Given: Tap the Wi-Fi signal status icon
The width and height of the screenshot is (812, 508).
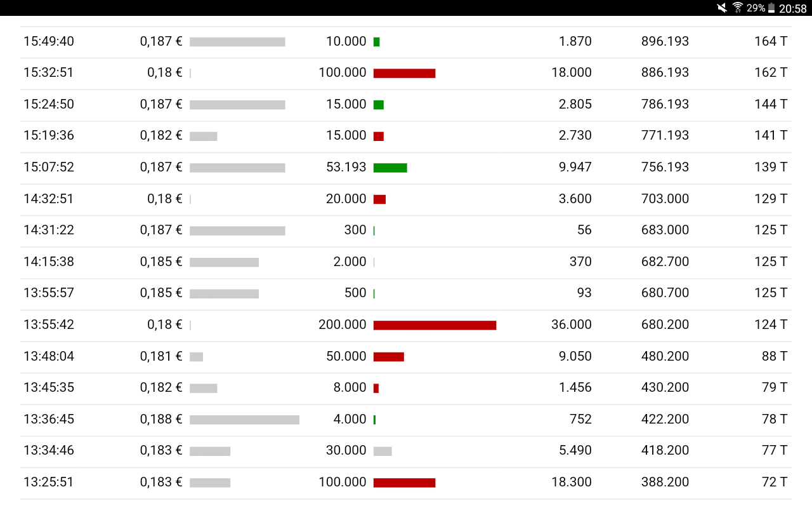Looking at the screenshot, I should click(x=738, y=8).
